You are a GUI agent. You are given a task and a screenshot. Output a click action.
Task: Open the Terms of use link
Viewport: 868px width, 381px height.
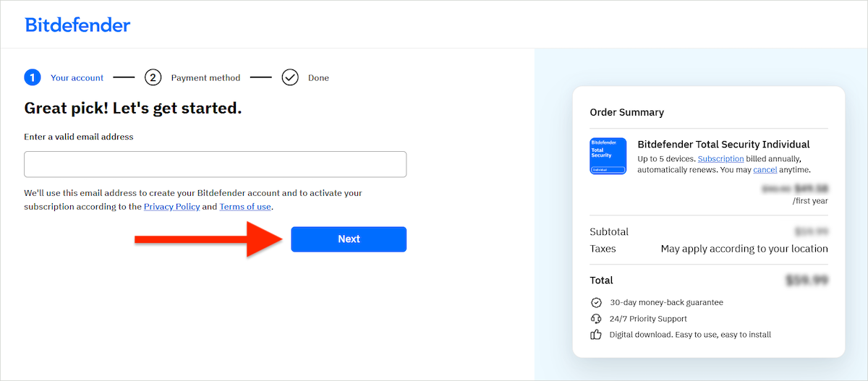pyautogui.click(x=245, y=207)
